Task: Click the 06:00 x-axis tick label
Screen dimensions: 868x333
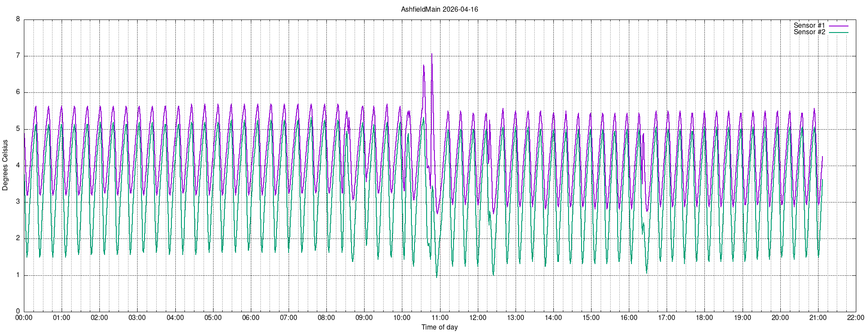Action: tap(251, 318)
